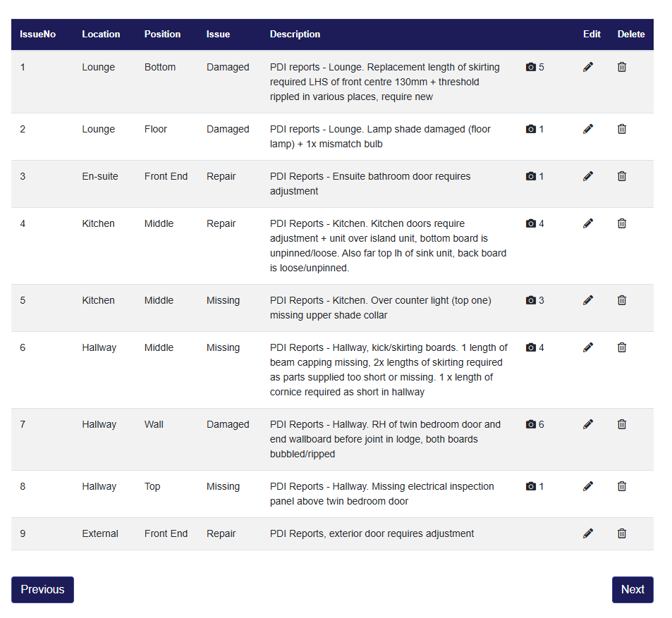Select the Description column header

[295, 34]
